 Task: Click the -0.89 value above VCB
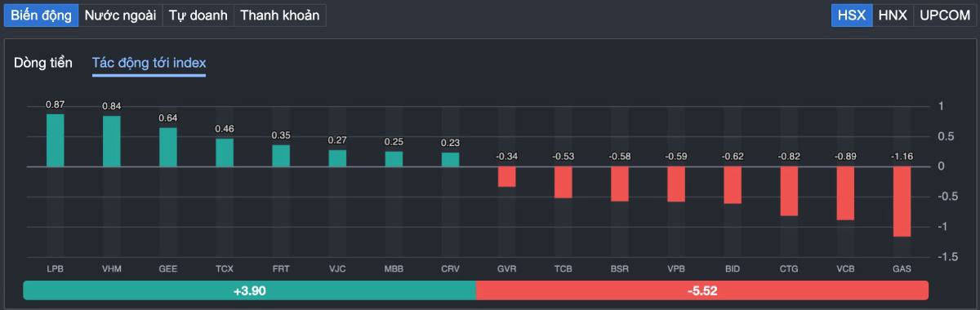pyautogui.click(x=845, y=156)
